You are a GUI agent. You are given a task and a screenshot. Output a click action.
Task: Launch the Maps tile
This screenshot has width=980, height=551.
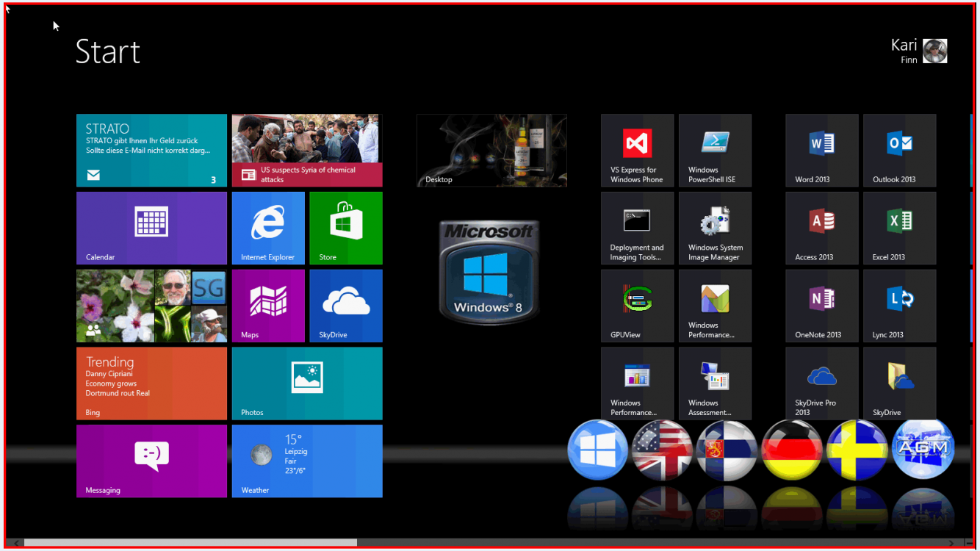click(268, 306)
